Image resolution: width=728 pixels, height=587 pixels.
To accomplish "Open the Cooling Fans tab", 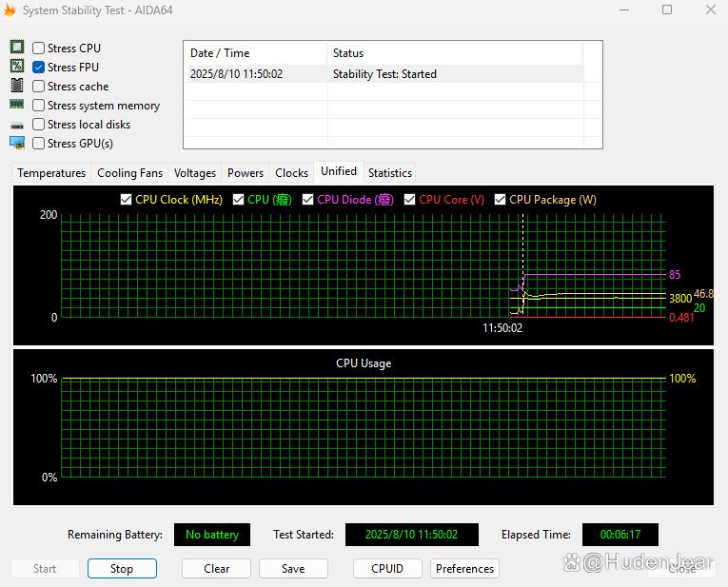I will click(129, 173).
